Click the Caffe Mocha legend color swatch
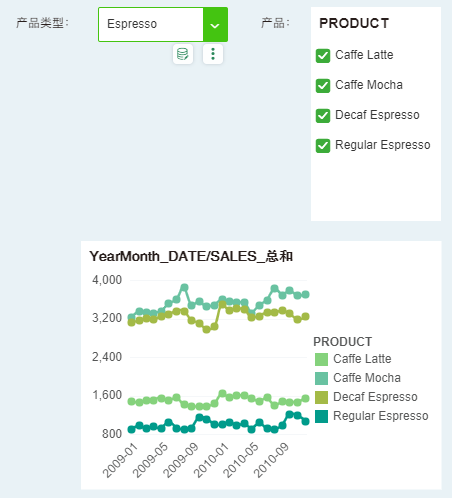The width and height of the screenshot is (454, 498). [321, 378]
